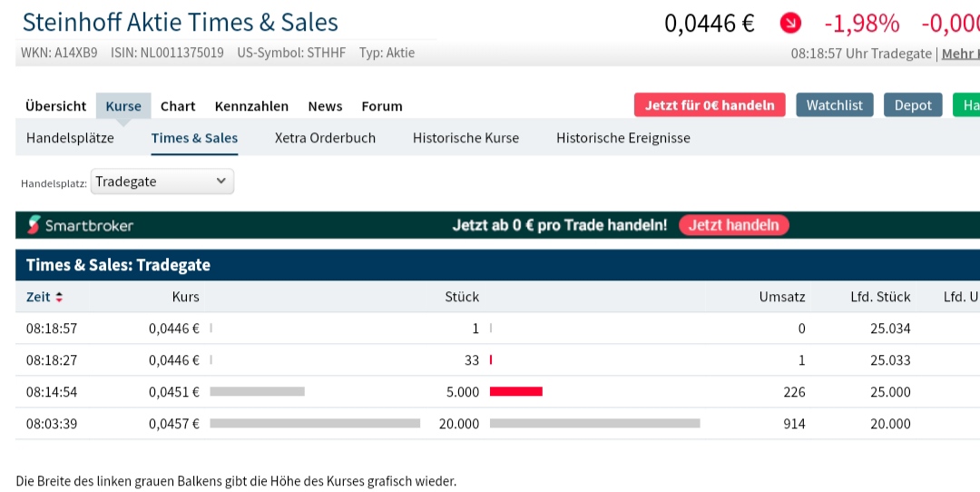Select the Forum tab
The image size is (980, 492).
point(382,106)
